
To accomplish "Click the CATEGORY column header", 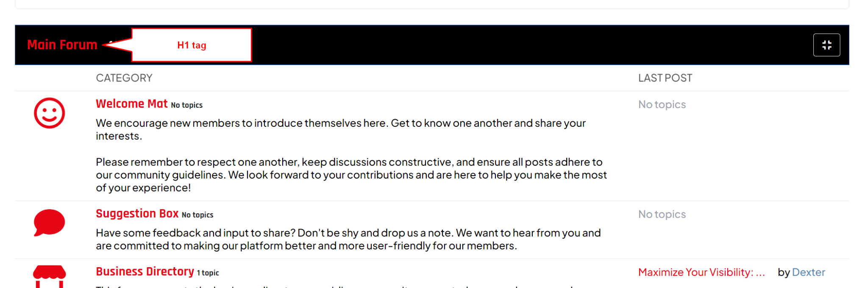I will (x=124, y=78).
